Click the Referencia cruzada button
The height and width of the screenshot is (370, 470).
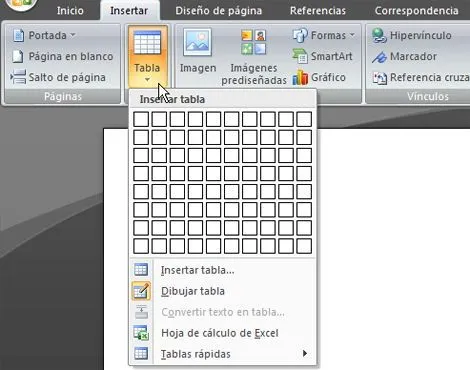click(421, 78)
